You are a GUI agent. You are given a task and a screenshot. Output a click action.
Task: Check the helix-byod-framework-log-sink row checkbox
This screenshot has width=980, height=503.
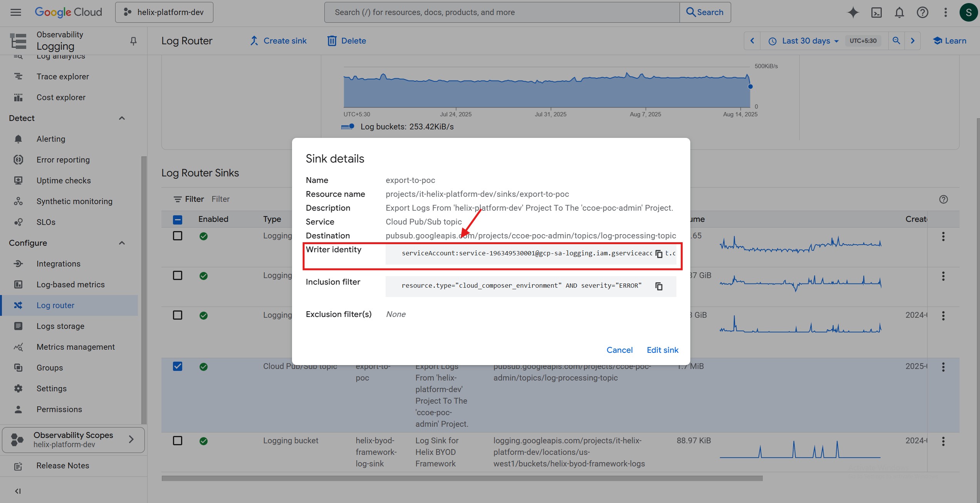point(178,441)
